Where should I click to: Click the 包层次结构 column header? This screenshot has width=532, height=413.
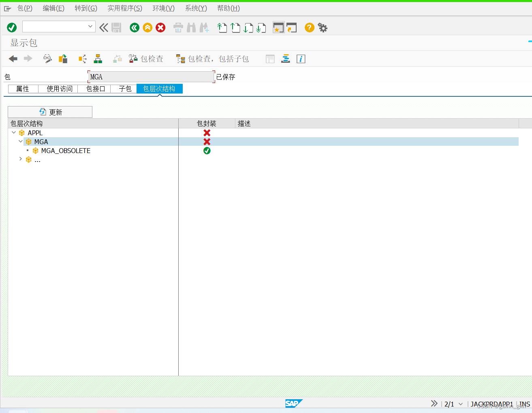point(93,123)
